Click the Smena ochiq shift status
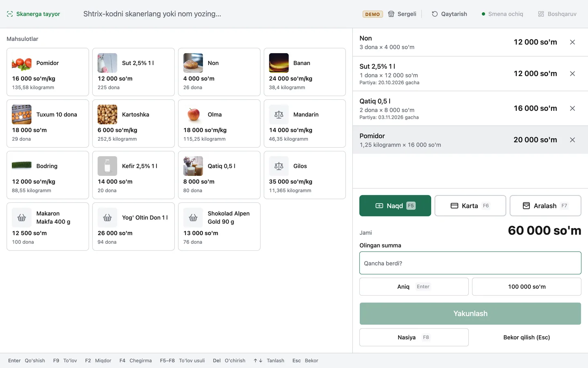This screenshot has width=588, height=368. [502, 14]
